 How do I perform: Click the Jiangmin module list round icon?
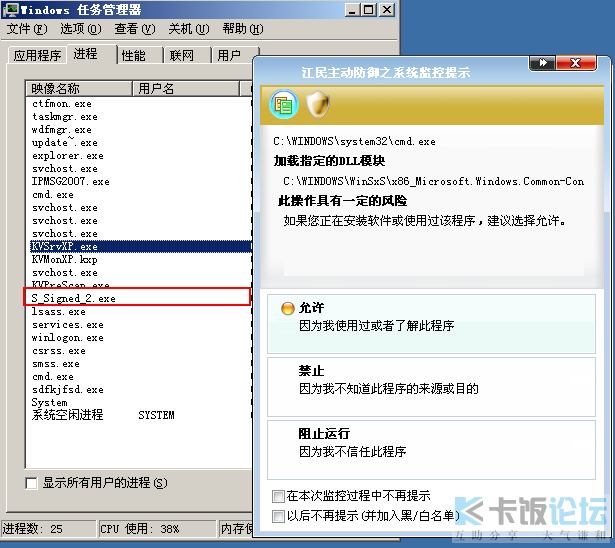pos(284,105)
